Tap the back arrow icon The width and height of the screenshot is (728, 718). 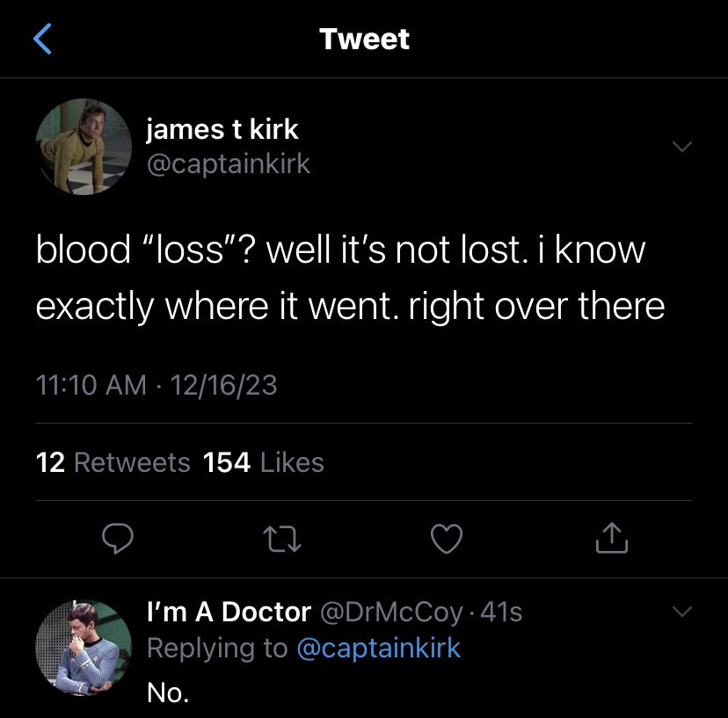42,40
